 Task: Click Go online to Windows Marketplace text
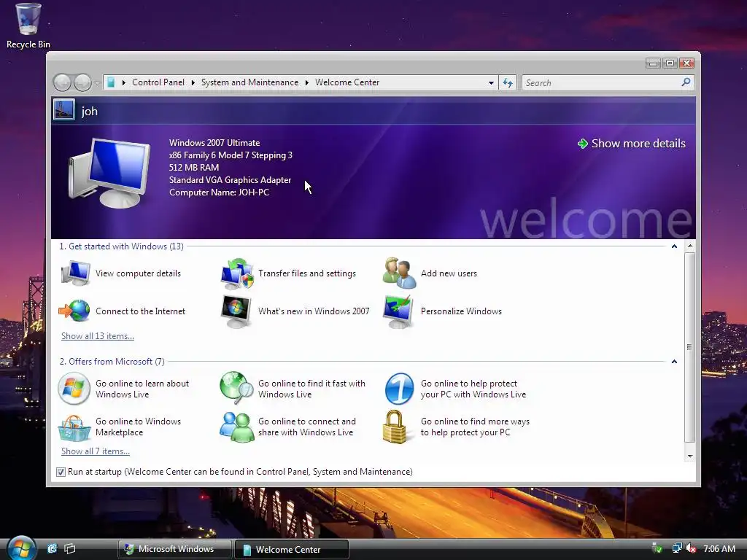tap(138, 427)
